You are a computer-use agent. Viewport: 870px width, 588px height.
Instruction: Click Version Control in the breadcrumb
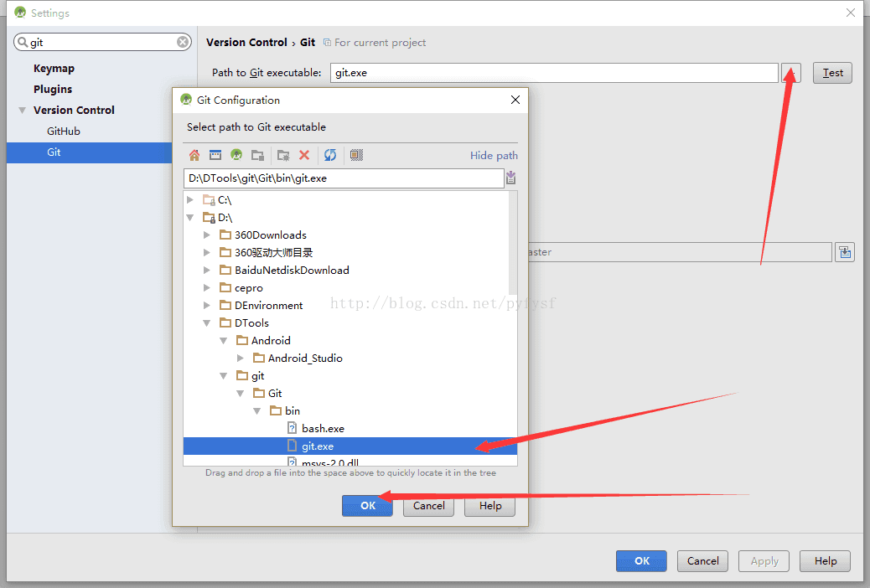(x=246, y=43)
